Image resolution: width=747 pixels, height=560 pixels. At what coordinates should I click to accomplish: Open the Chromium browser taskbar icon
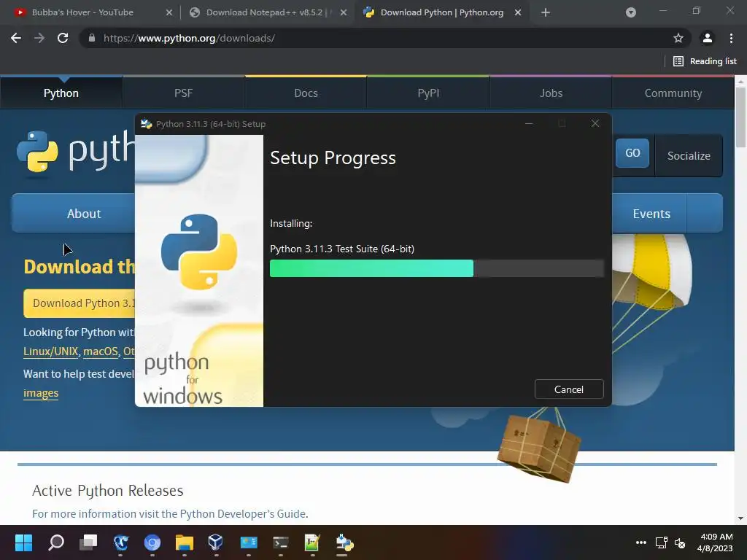(152, 542)
